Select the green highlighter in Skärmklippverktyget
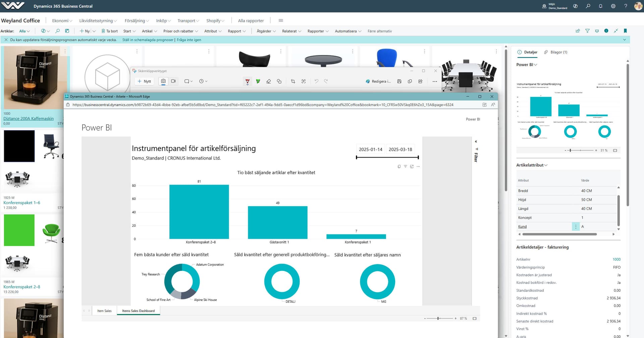This screenshot has height=338, width=644. (258, 81)
